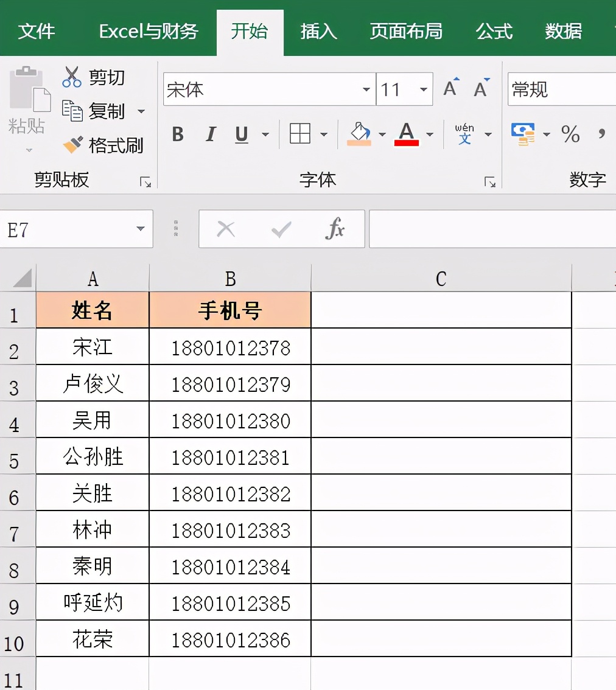Click the 插入函数 fx icon
Image resolution: width=616 pixels, height=690 pixels.
coord(334,229)
